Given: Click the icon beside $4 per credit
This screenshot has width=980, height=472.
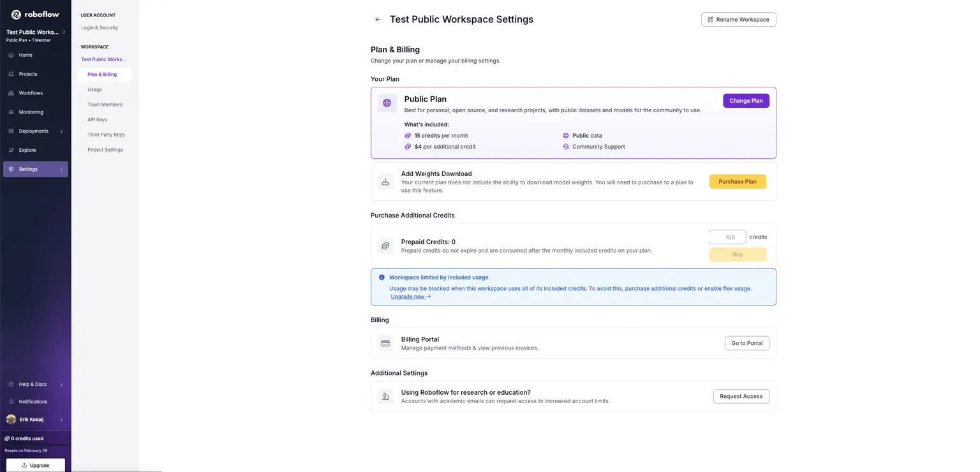Looking at the screenshot, I should [x=408, y=147].
